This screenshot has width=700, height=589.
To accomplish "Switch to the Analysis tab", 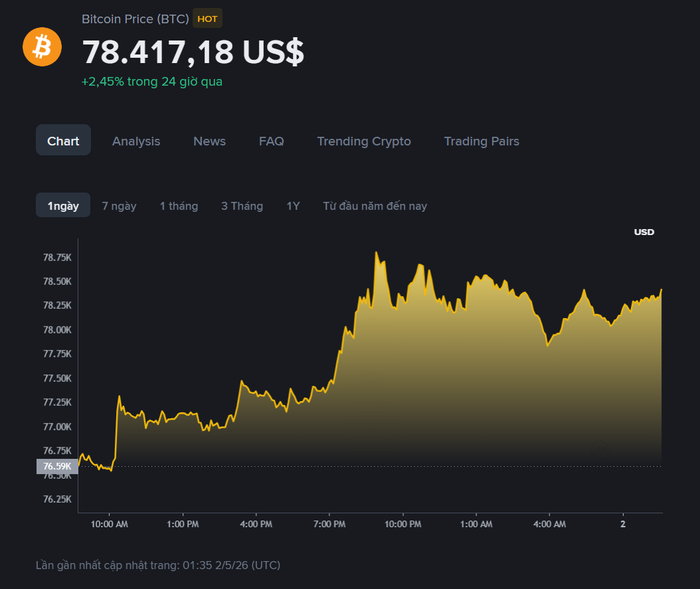I will 136,141.
